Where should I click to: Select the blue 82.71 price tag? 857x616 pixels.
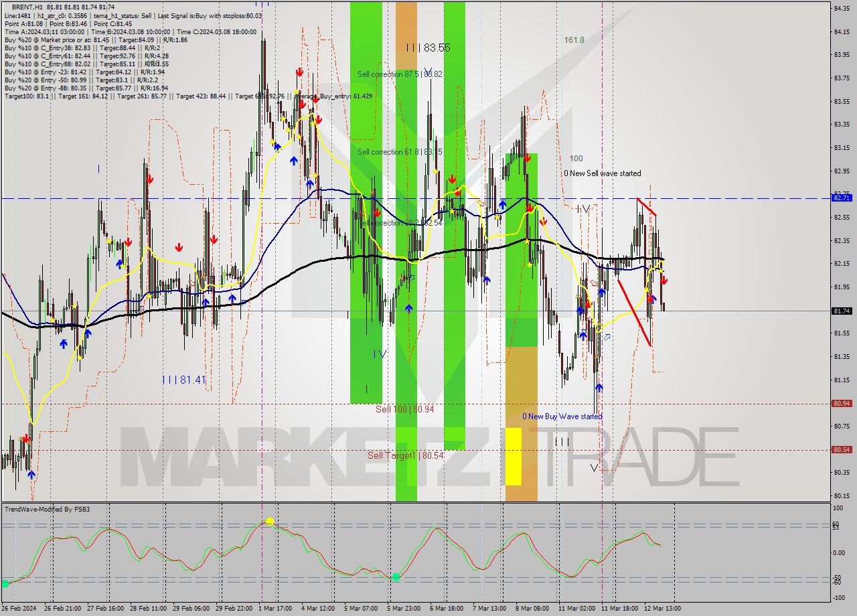(x=841, y=198)
